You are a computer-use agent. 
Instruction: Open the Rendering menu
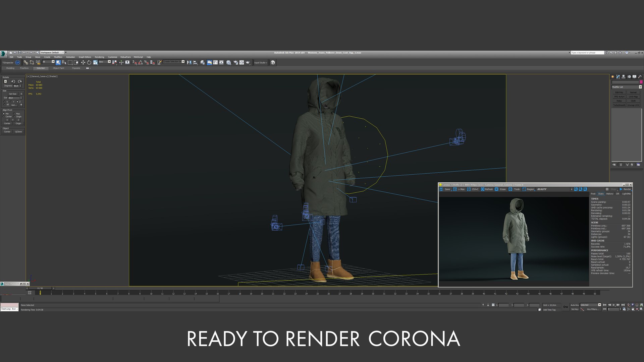[x=99, y=57]
